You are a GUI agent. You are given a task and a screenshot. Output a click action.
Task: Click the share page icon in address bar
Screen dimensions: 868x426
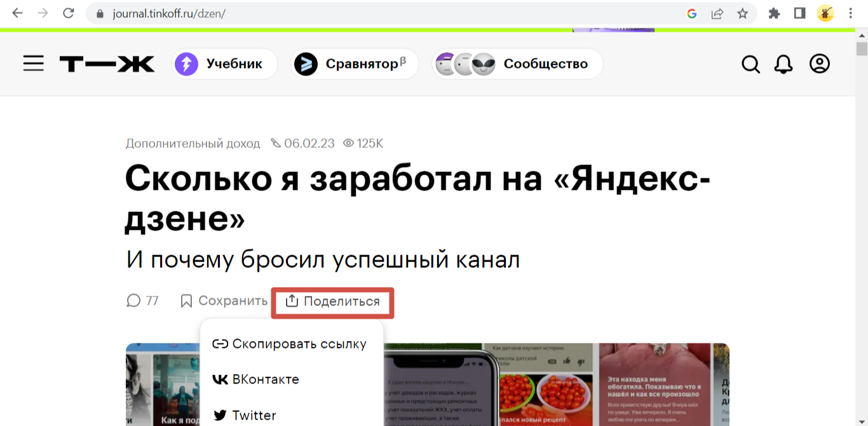click(x=717, y=13)
